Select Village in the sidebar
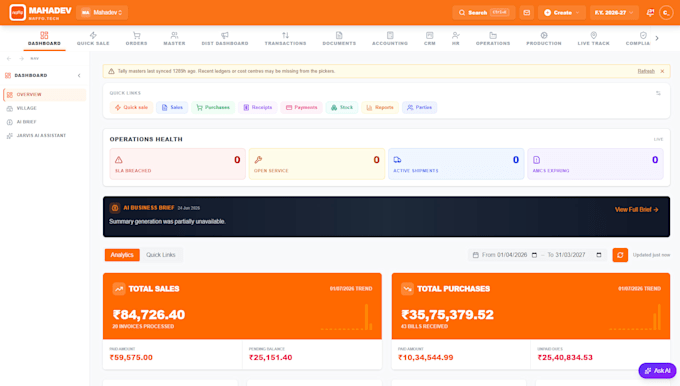Image resolution: width=680 pixels, height=386 pixels. pos(44,108)
